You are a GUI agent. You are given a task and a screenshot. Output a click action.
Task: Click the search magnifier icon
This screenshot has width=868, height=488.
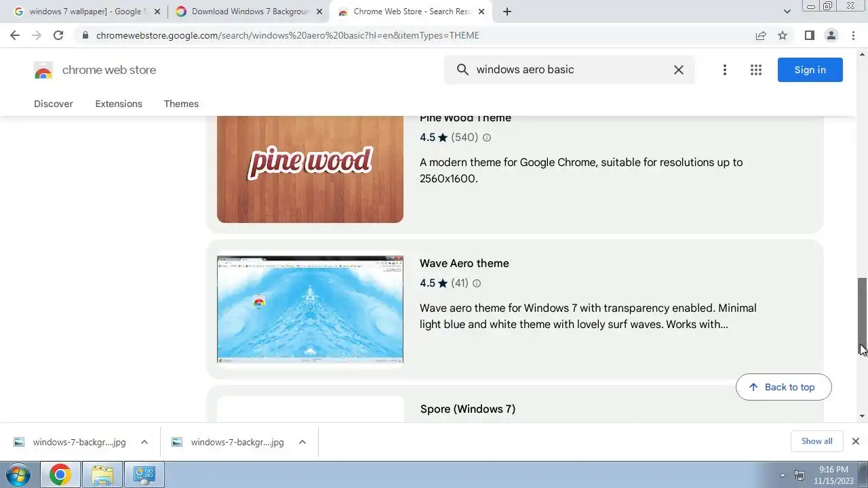tap(463, 69)
